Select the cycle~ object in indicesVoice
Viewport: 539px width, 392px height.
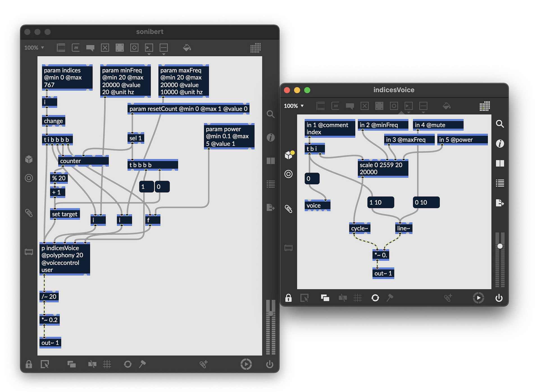(360, 228)
